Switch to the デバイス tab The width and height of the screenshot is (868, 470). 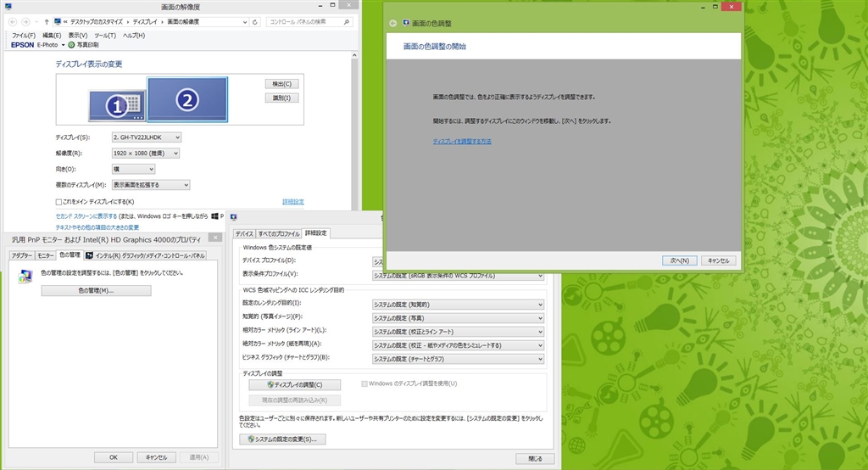tap(244, 233)
